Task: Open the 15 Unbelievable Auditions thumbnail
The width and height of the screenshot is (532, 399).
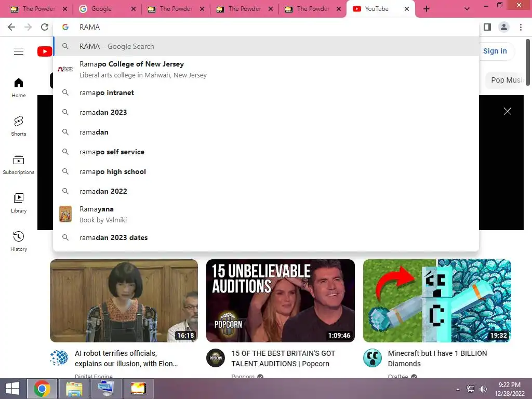Action: [x=280, y=301]
